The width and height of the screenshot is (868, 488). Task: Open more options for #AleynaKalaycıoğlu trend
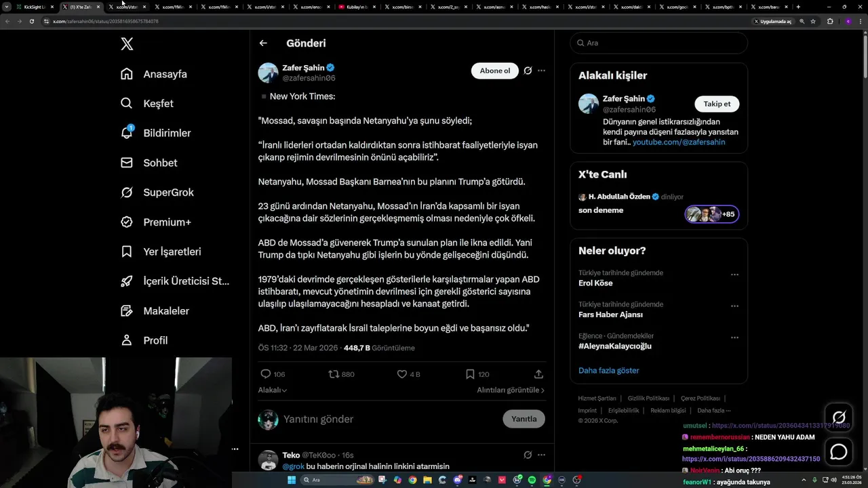(x=734, y=338)
